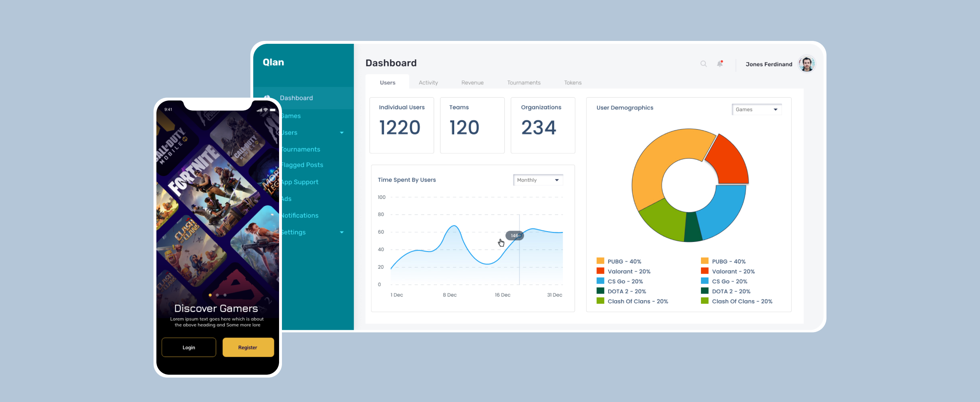Select the third carousel dot on phone
980x402 pixels.
(x=225, y=295)
